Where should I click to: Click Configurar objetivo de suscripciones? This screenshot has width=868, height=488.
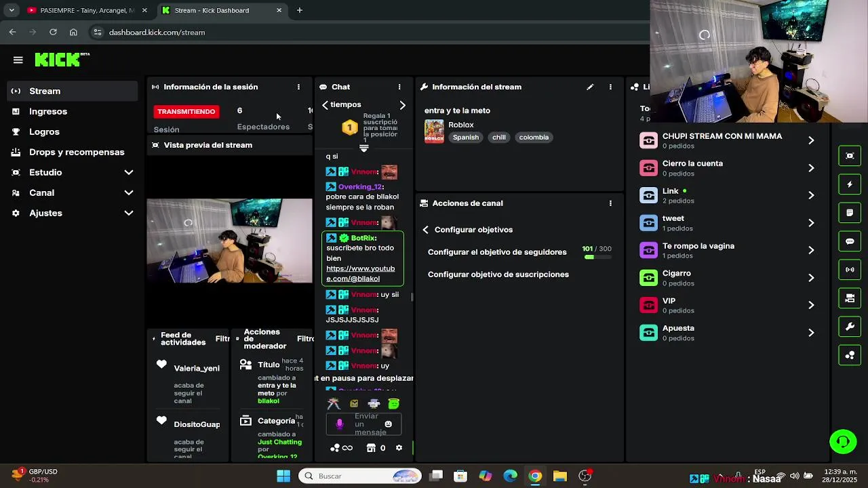(498, 274)
